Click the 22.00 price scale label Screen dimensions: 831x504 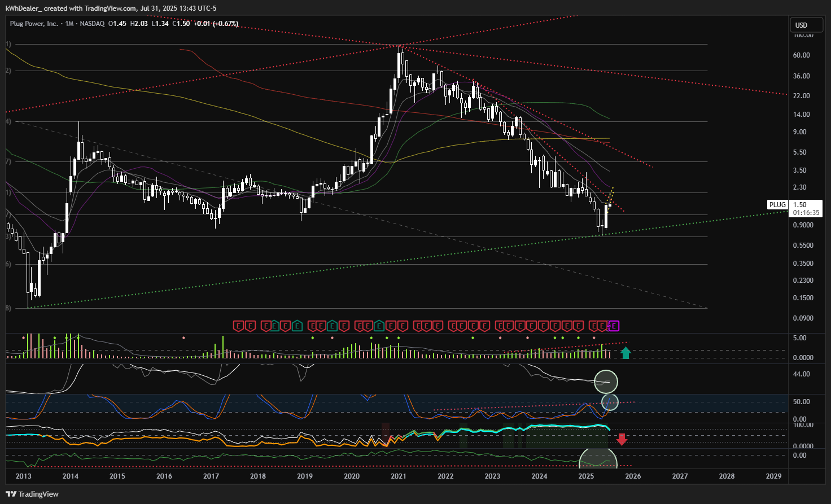tap(802, 96)
